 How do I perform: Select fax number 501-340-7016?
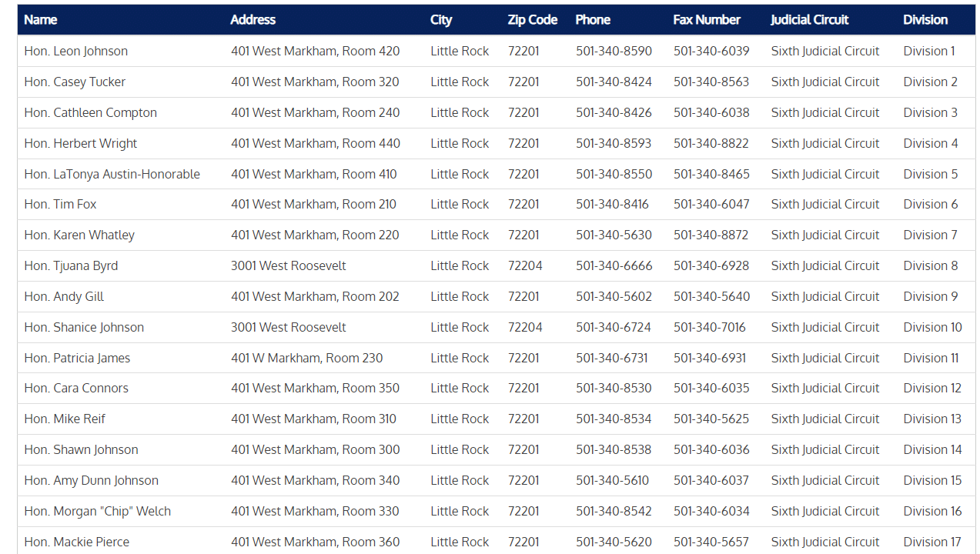click(709, 327)
